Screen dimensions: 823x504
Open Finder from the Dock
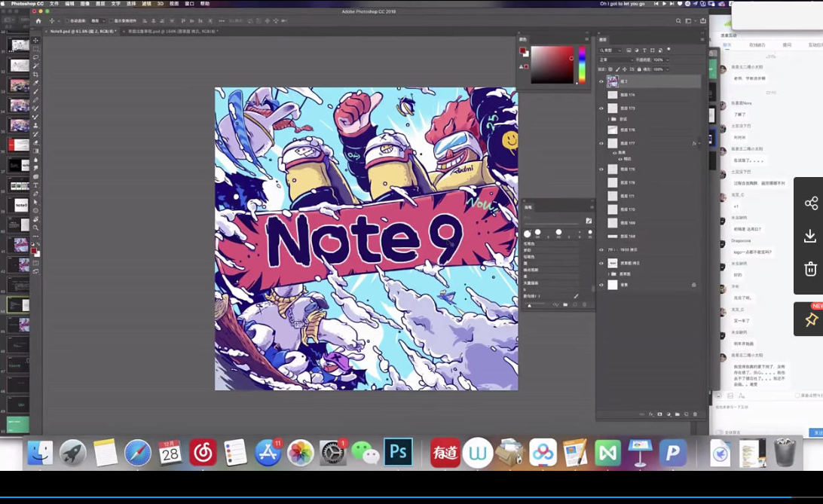tap(40, 453)
